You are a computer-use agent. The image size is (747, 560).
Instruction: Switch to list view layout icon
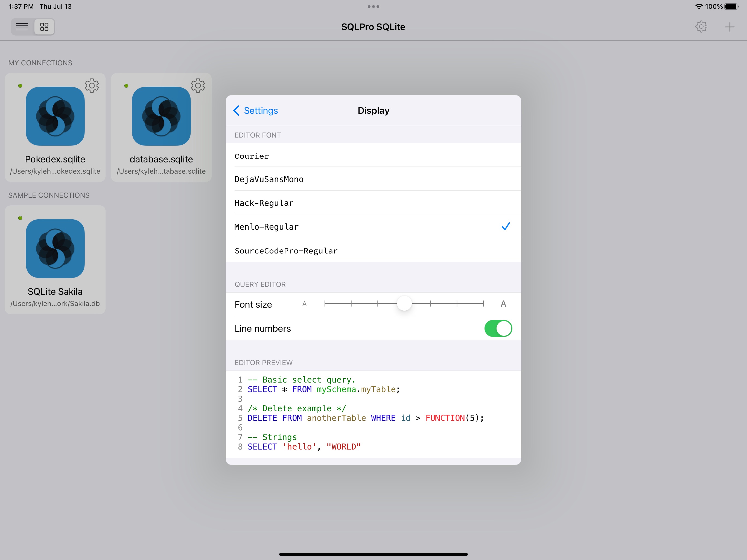pos(22,27)
